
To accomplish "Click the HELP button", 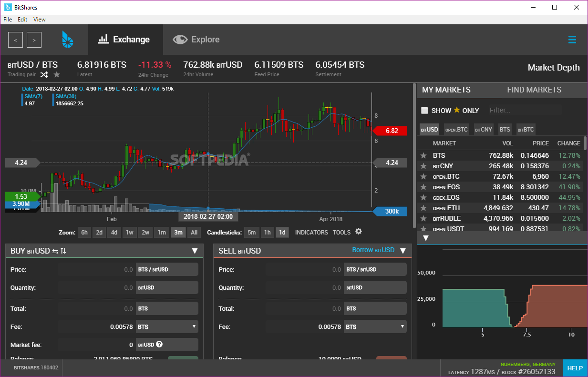I will pyautogui.click(x=575, y=368).
